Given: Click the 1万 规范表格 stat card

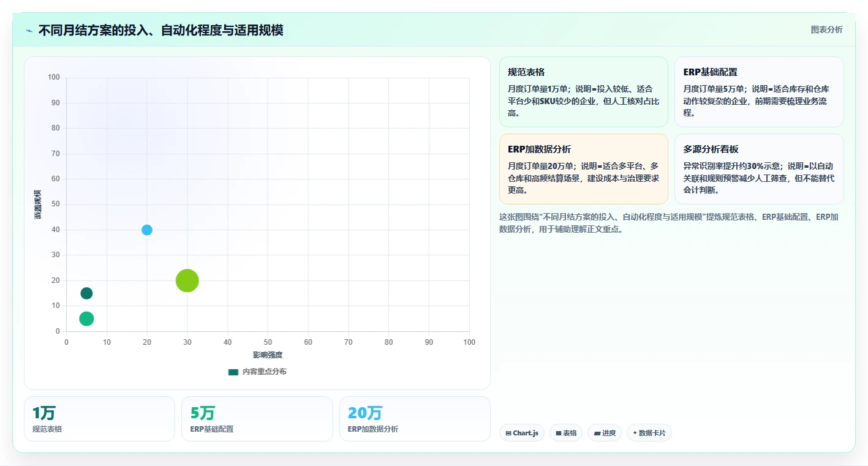Looking at the screenshot, I should 99,419.
